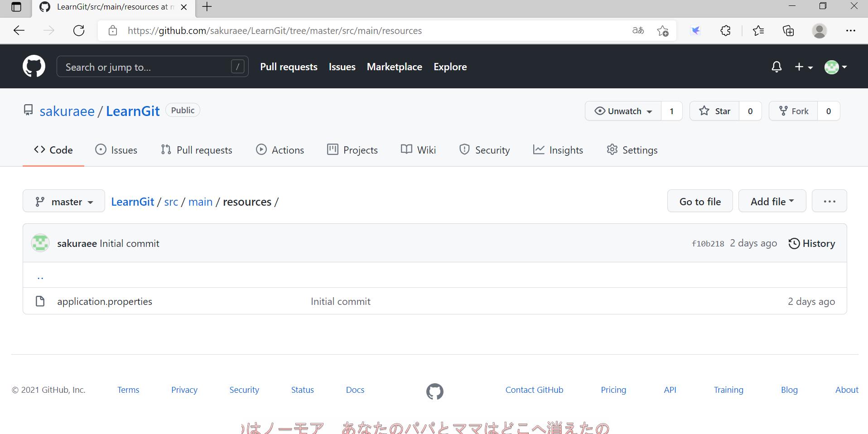
Task: Expand the master branch selector
Action: coord(64,201)
